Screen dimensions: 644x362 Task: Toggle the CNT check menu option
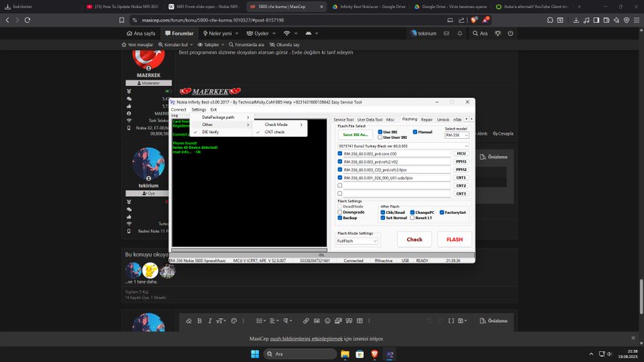point(280,132)
